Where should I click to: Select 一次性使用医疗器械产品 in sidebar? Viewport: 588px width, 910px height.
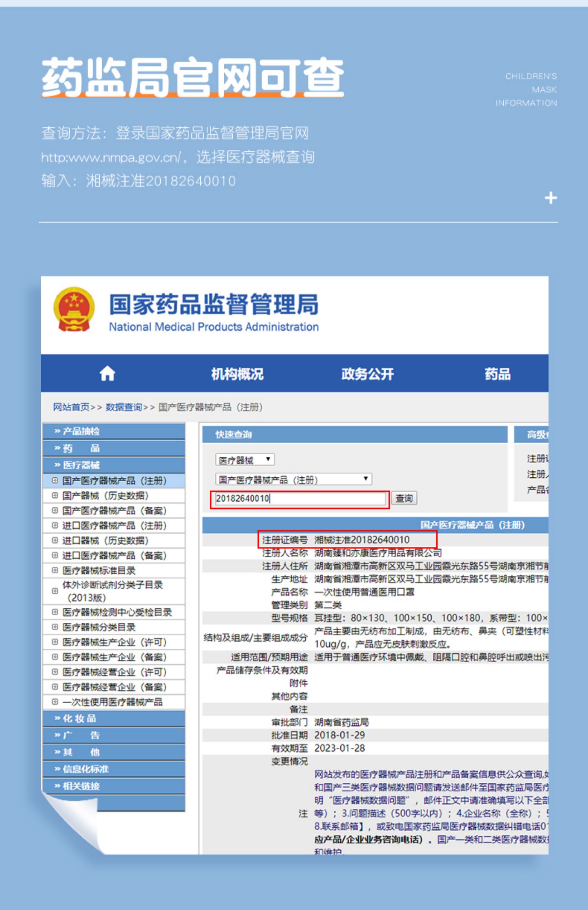pyautogui.click(x=114, y=702)
